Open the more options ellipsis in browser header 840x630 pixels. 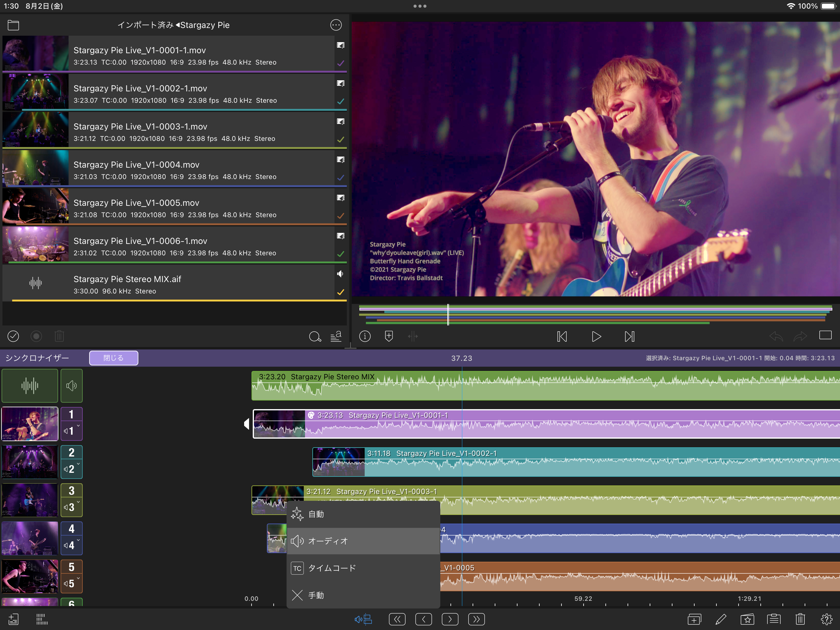click(x=336, y=25)
